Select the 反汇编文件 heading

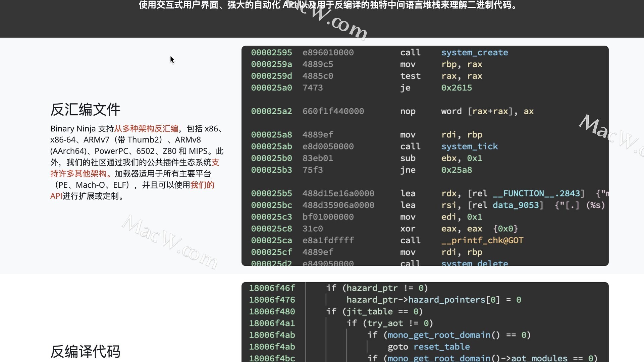pos(85,109)
